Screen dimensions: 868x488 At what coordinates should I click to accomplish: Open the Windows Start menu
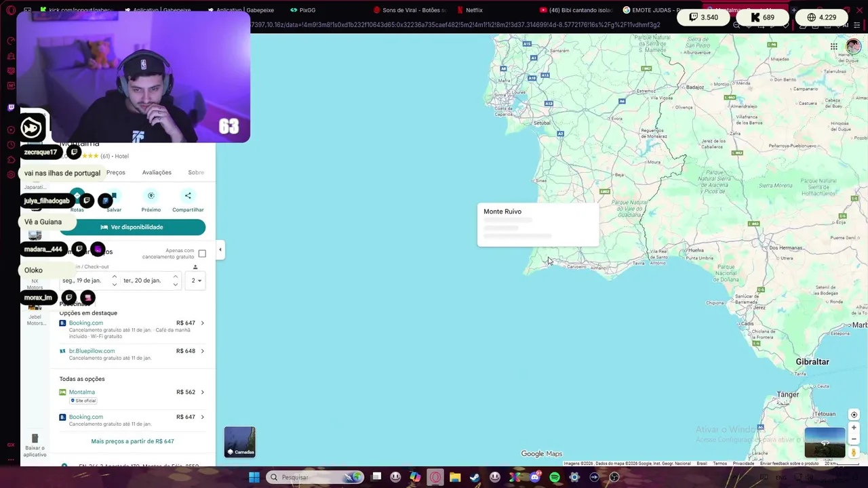click(254, 477)
